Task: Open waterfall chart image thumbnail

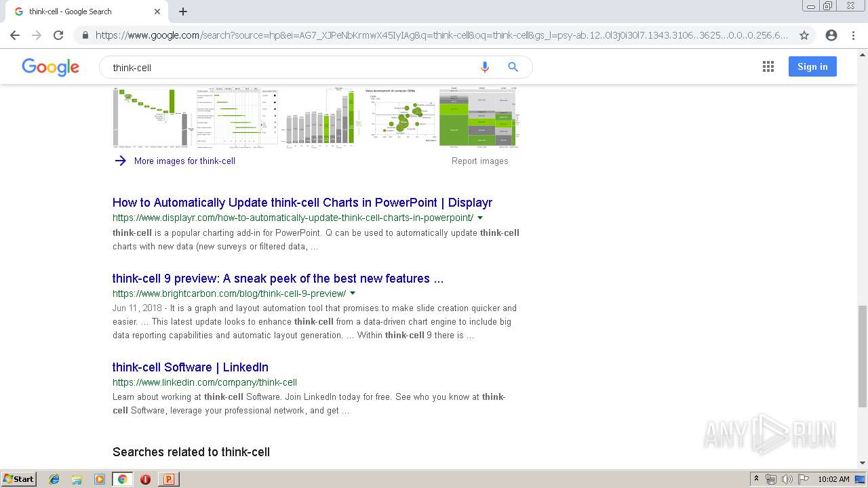Action: (x=153, y=117)
